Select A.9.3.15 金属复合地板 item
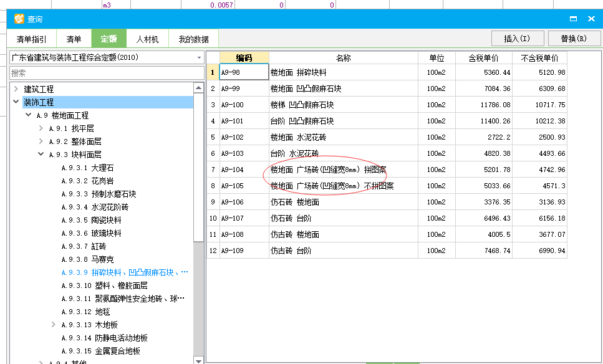Viewport: 603px width, 364px height. tap(101, 351)
